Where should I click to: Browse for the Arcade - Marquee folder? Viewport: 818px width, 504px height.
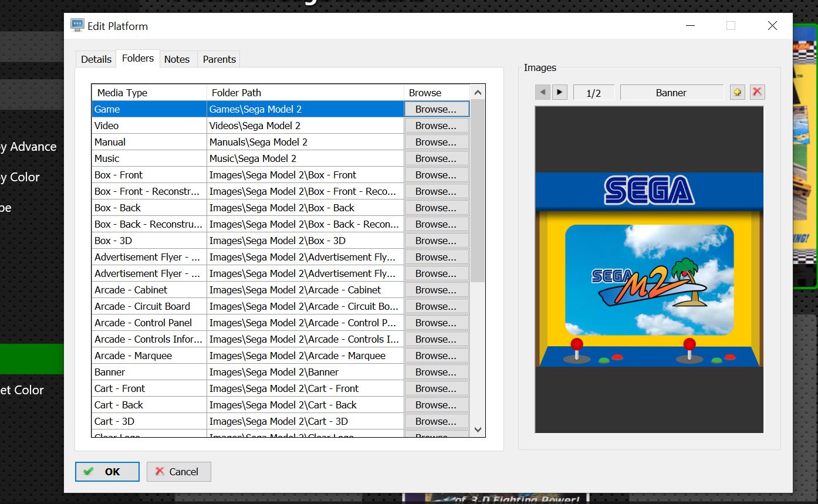(x=436, y=356)
